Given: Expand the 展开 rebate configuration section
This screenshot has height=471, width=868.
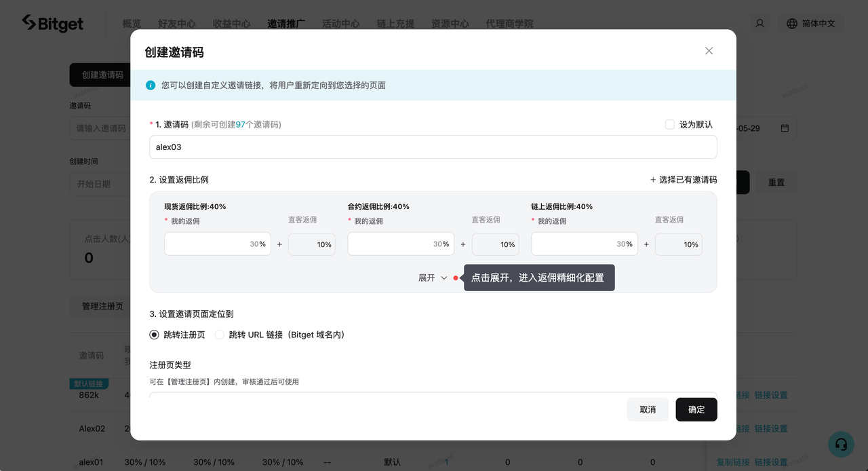Looking at the screenshot, I should point(433,278).
